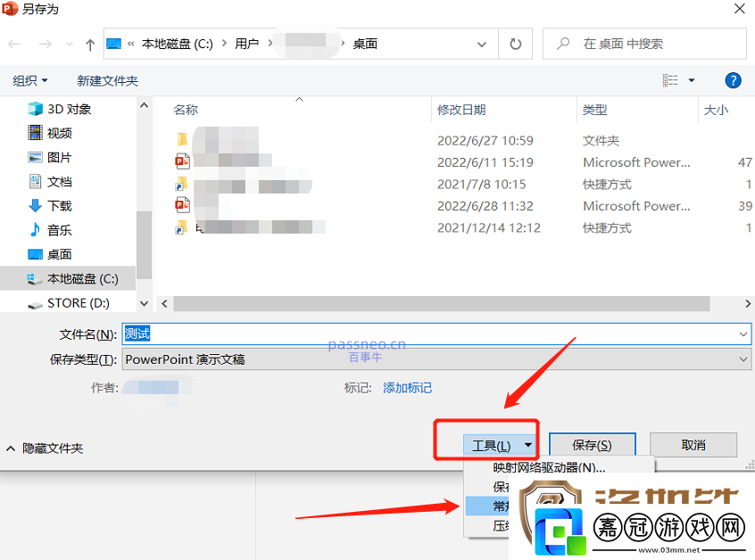
Task: Sort files by 大小 column
Action: click(x=716, y=111)
